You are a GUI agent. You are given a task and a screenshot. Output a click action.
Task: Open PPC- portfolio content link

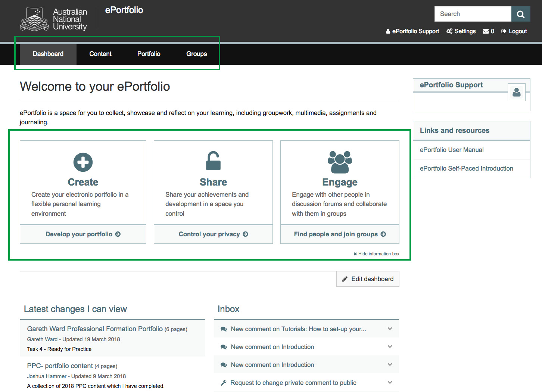point(60,366)
